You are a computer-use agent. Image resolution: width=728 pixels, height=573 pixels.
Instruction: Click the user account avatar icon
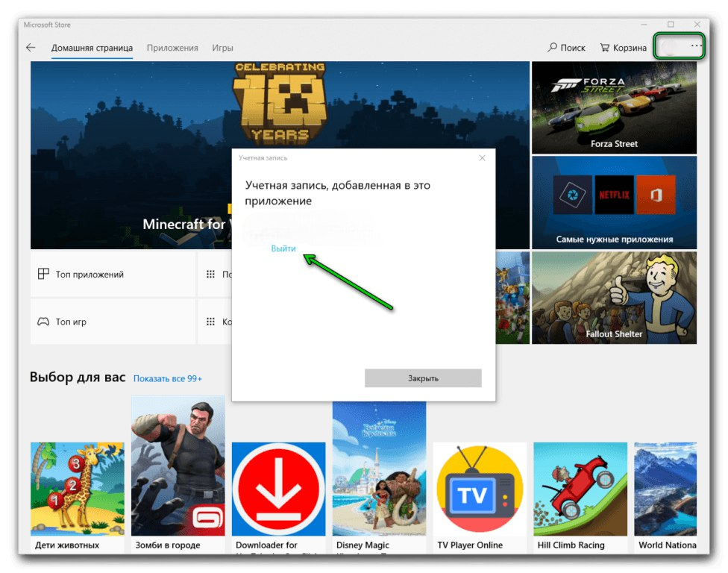(669, 47)
